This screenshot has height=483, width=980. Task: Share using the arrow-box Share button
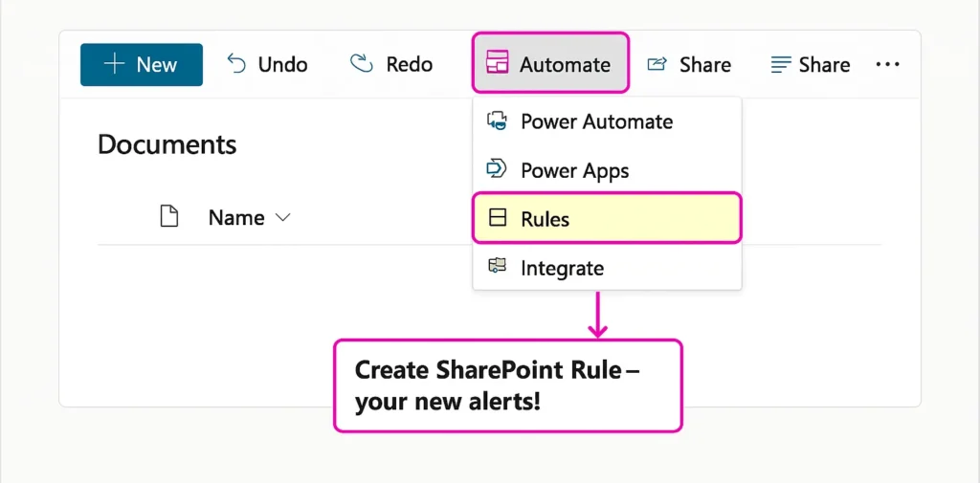pyautogui.click(x=689, y=64)
